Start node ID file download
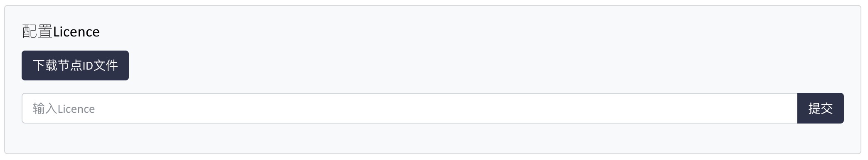The height and width of the screenshot is (160, 868). click(x=75, y=65)
